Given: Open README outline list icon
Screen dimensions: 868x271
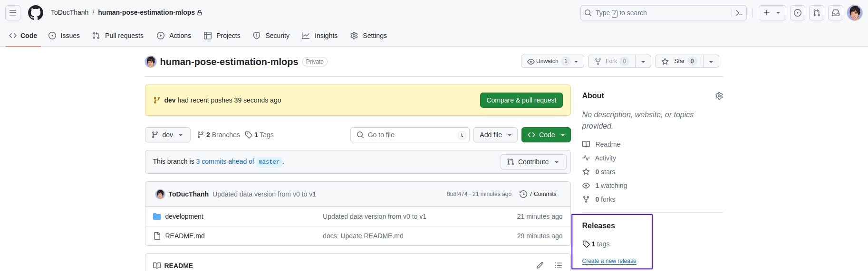Looking at the screenshot, I should [559, 265].
